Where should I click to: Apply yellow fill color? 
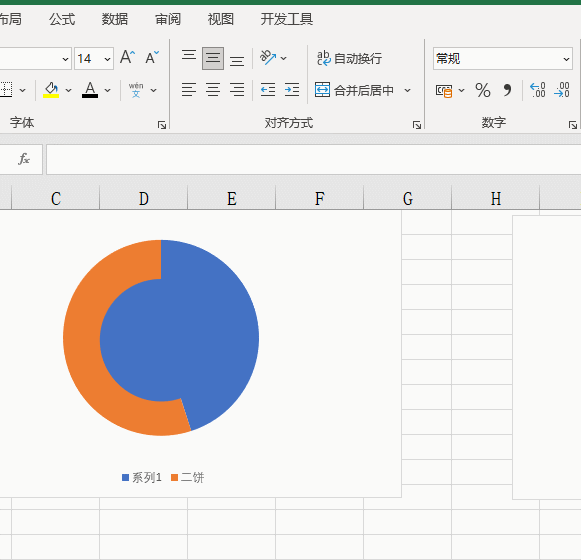pyautogui.click(x=51, y=90)
